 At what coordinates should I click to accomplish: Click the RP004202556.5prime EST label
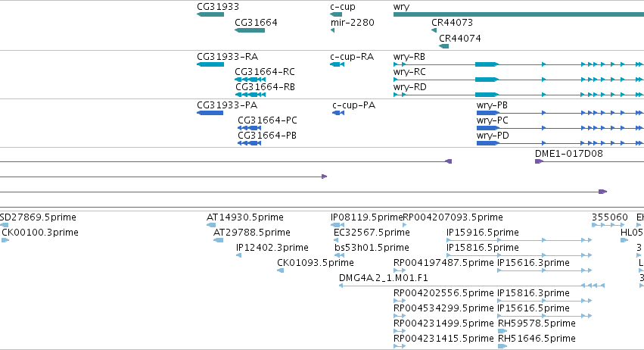pos(443,293)
